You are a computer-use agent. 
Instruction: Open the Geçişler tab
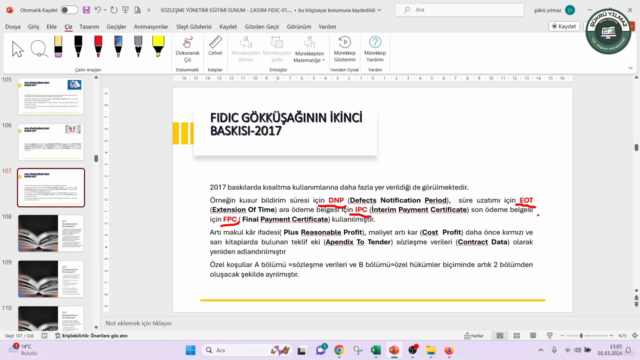click(116, 27)
